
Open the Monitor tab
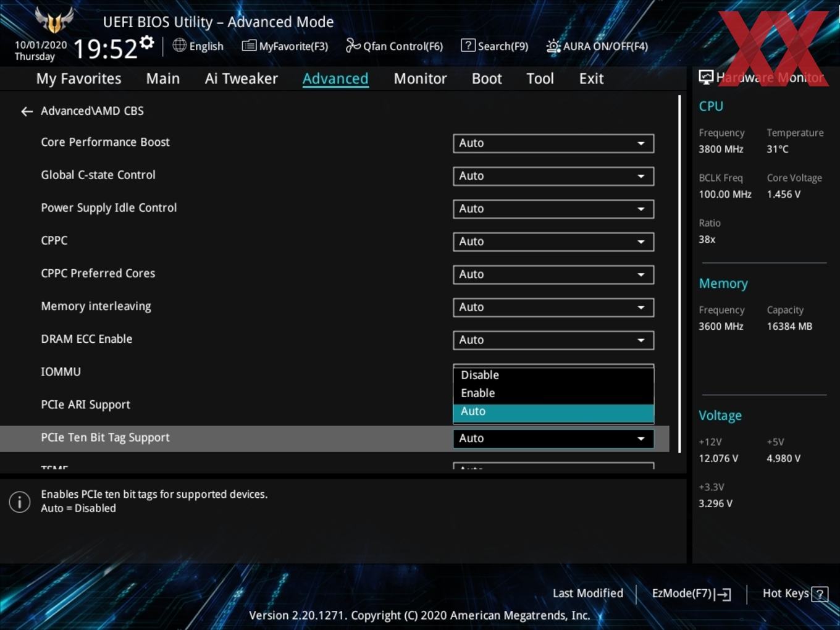click(420, 78)
